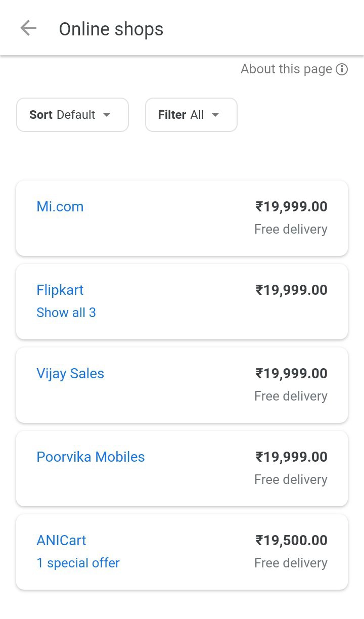Expand Flipkart's Show all 3 offers
Image resolution: width=364 pixels, height=619 pixels.
pos(66,313)
